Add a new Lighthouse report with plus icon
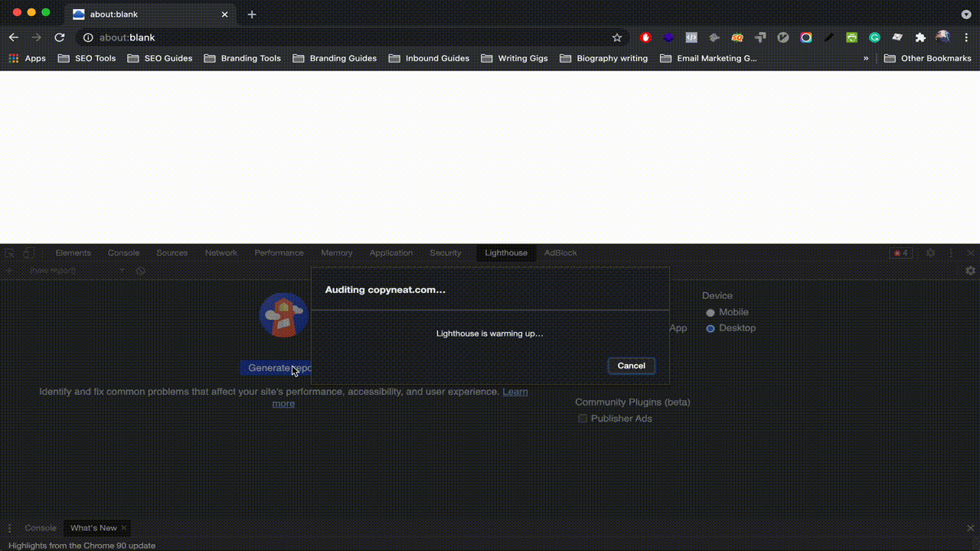980x551 pixels. [10, 271]
